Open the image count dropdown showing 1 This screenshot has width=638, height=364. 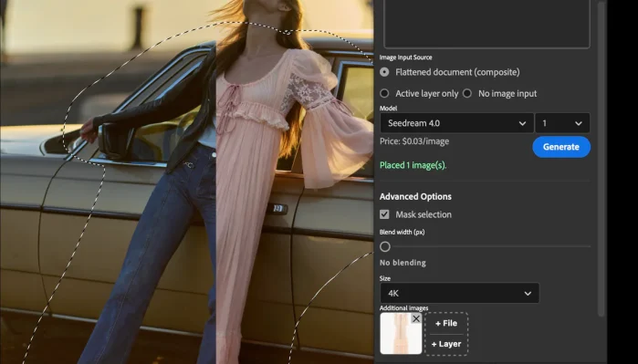click(x=562, y=123)
